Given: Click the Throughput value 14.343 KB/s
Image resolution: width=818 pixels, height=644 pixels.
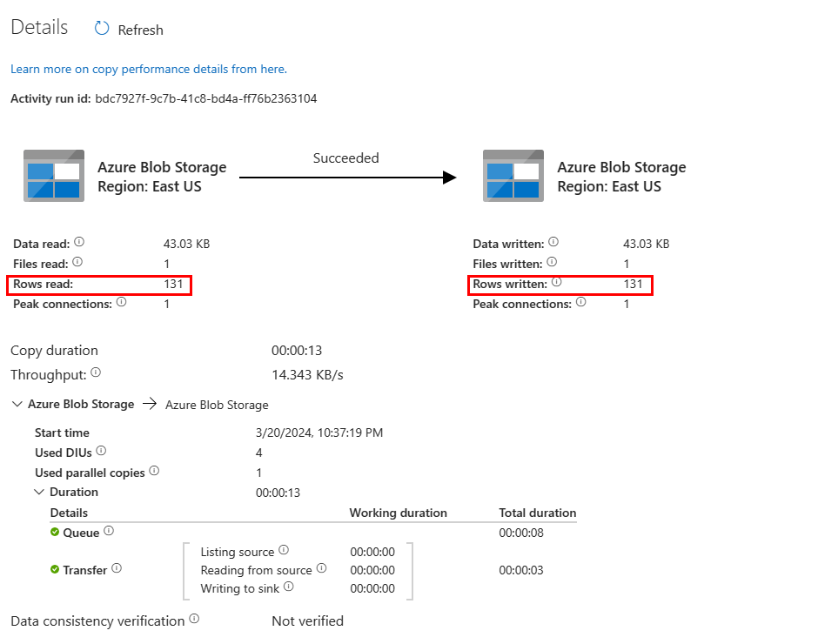Looking at the screenshot, I should click(307, 375).
